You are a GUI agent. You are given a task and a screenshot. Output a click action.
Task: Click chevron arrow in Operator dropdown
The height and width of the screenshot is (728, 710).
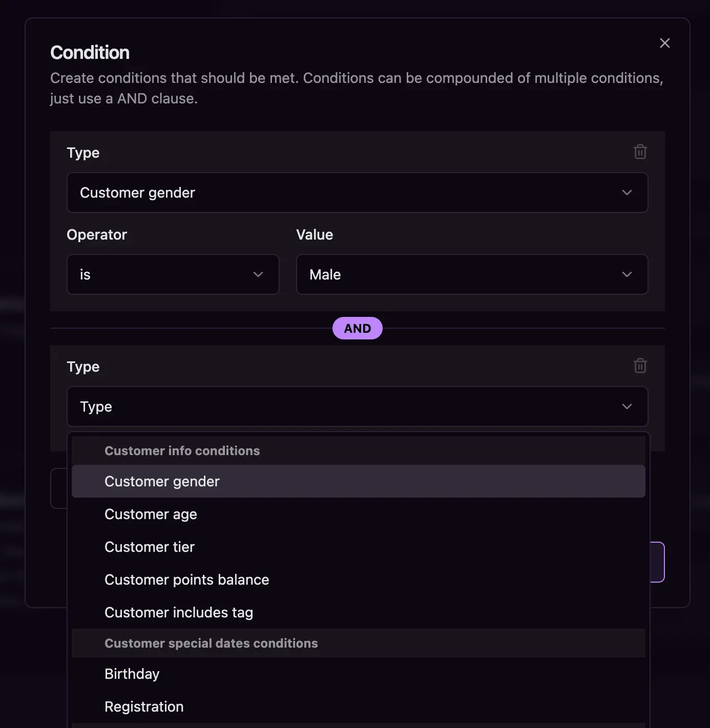click(258, 274)
